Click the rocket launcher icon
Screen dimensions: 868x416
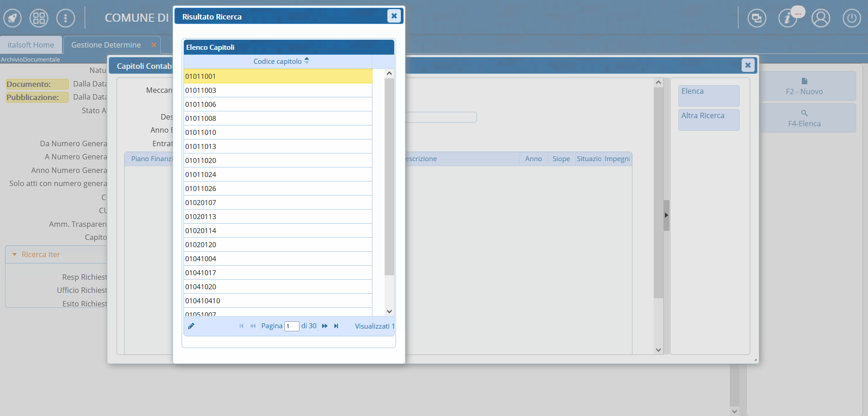pyautogui.click(x=13, y=18)
